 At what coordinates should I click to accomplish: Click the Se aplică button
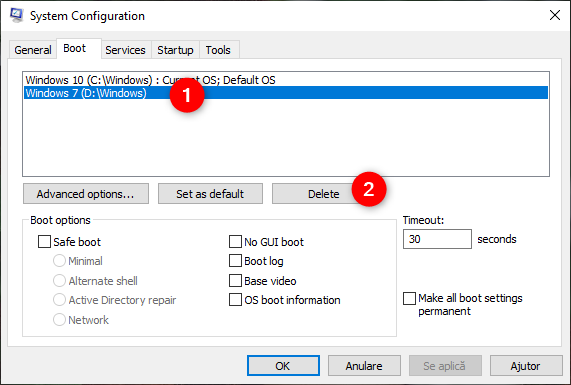coord(445,366)
